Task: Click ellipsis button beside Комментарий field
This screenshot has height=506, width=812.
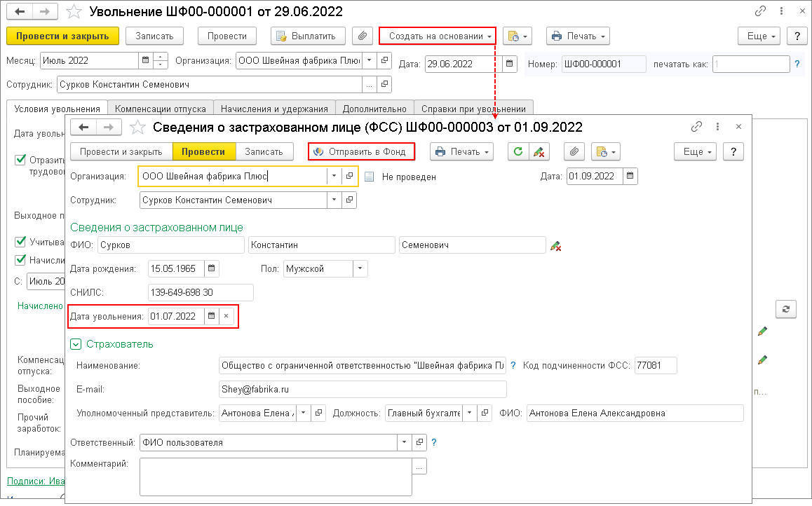Action: (419, 466)
